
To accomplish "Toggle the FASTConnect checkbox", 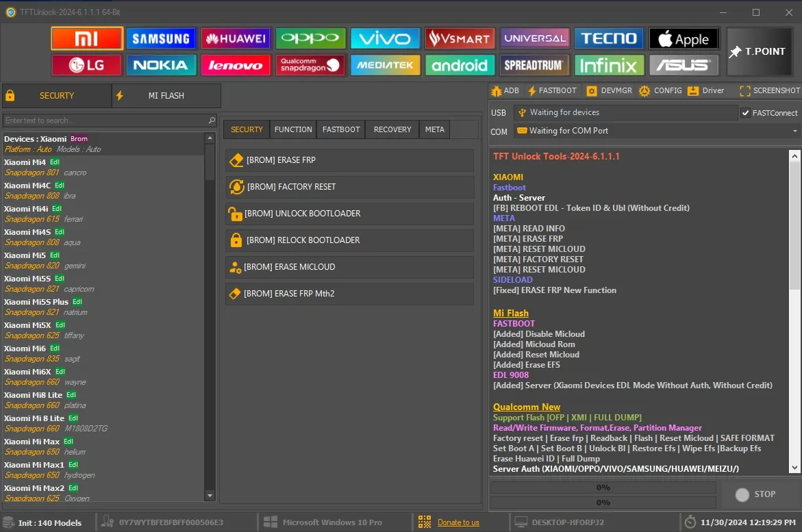I will point(746,113).
